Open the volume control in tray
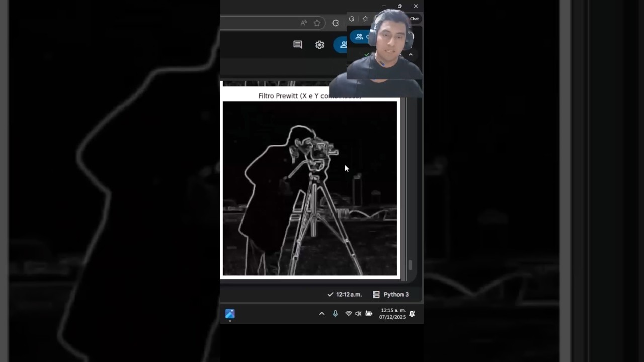 [358, 314]
